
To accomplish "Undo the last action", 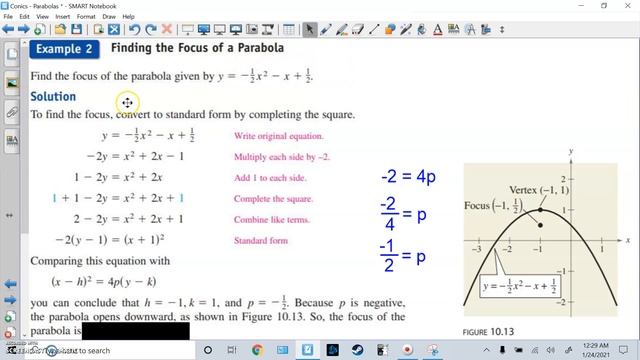I will (x=134, y=29).
